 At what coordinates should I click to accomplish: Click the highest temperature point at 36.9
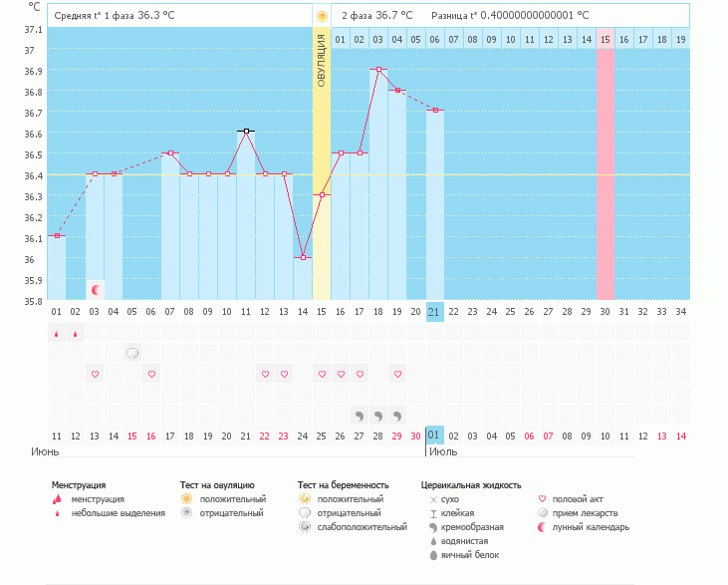click(378, 70)
